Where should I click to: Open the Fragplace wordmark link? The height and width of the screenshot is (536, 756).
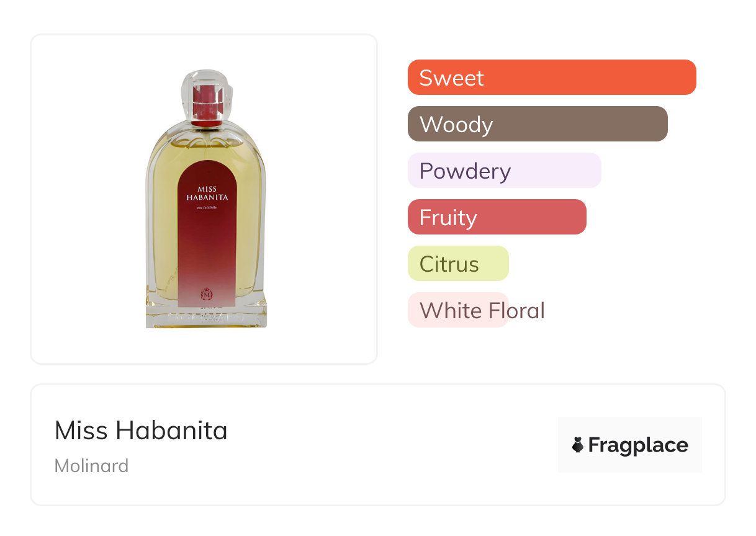638,445
